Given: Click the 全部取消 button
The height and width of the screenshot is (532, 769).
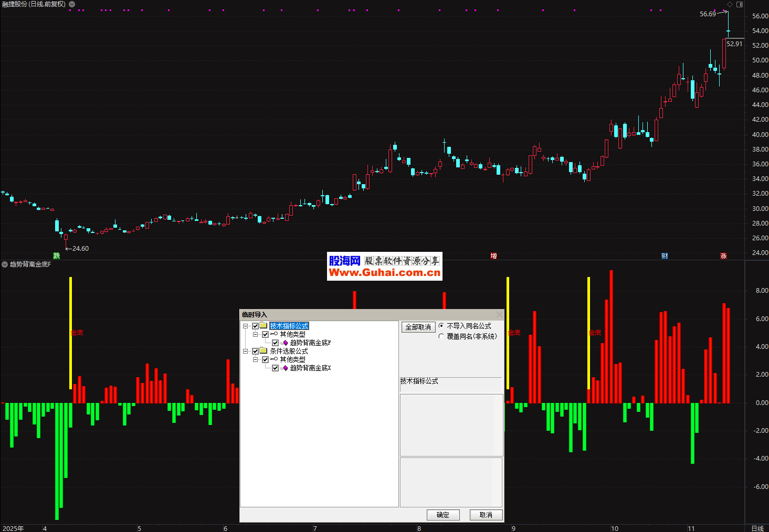Looking at the screenshot, I should pyautogui.click(x=418, y=327).
